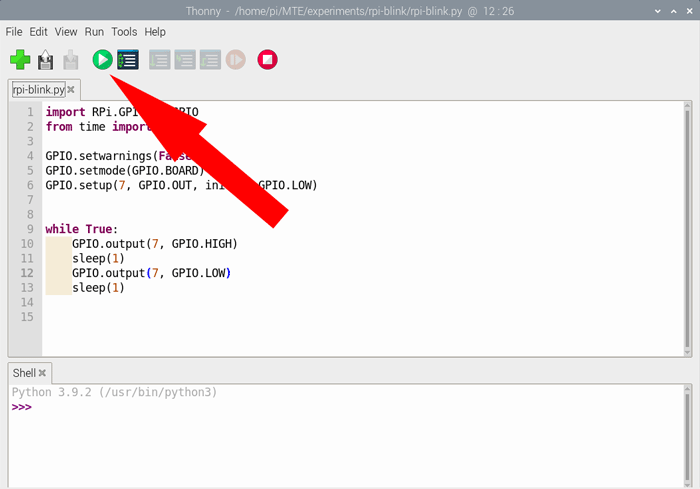Screen dimensions: 700x489
Task: Click the Step into debug icon
Action: tap(185, 60)
